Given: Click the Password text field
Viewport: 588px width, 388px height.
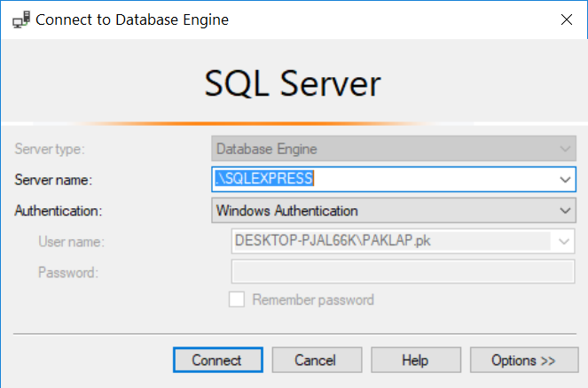Looking at the screenshot, I should [402, 271].
